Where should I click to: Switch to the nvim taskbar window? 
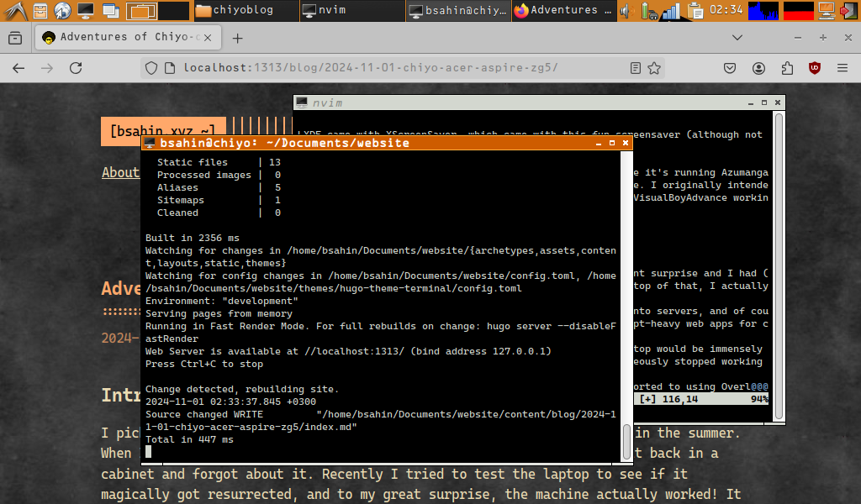352,10
